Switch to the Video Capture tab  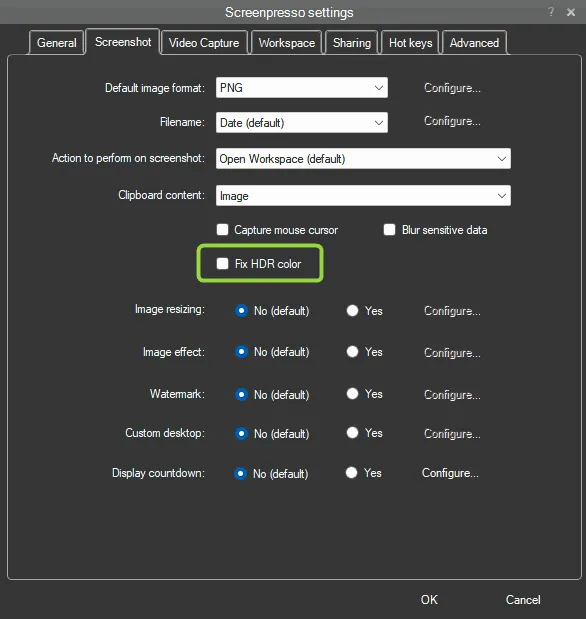click(x=204, y=43)
